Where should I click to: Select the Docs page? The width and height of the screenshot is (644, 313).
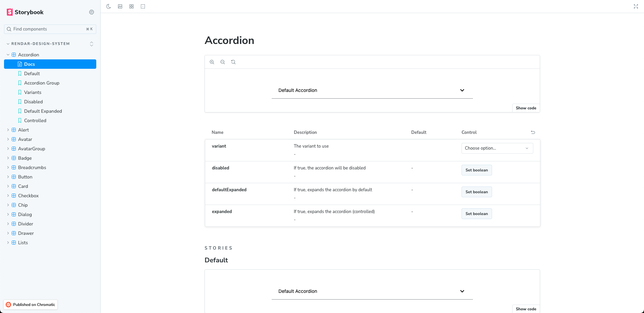click(x=50, y=64)
